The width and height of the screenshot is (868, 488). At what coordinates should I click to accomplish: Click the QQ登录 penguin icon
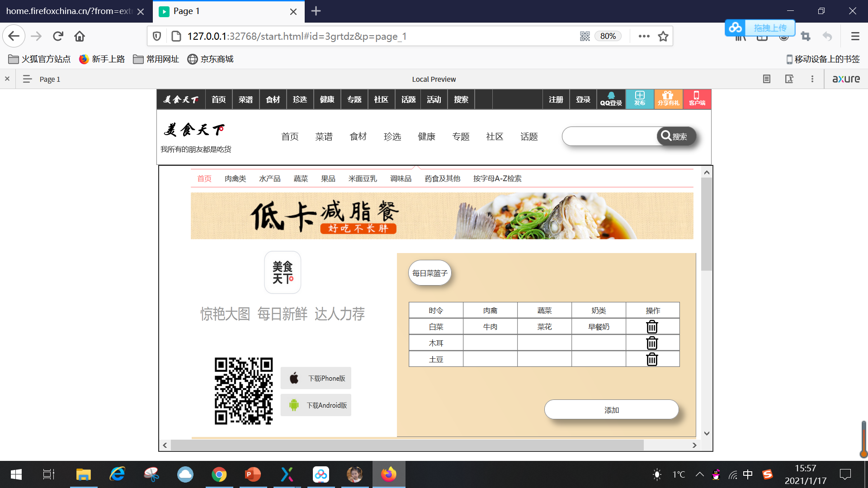(611, 99)
